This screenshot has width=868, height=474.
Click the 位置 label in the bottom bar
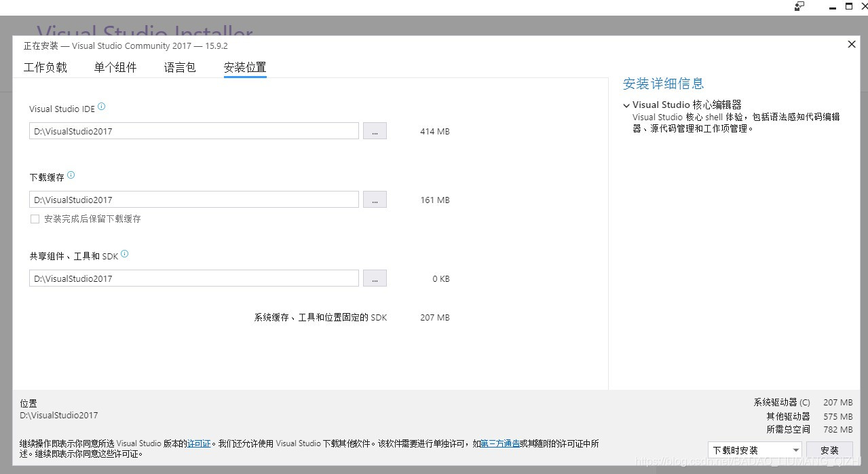tap(29, 403)
